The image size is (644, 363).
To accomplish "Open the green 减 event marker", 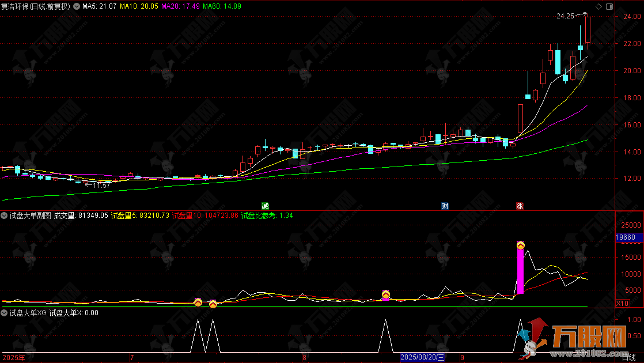I will 266,206.
